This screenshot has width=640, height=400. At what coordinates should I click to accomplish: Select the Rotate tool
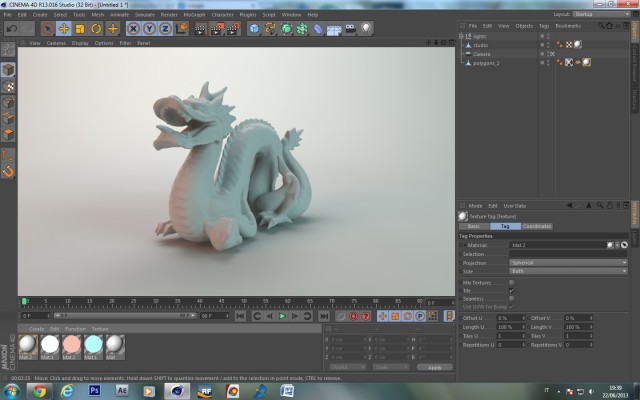pos(96,29)
